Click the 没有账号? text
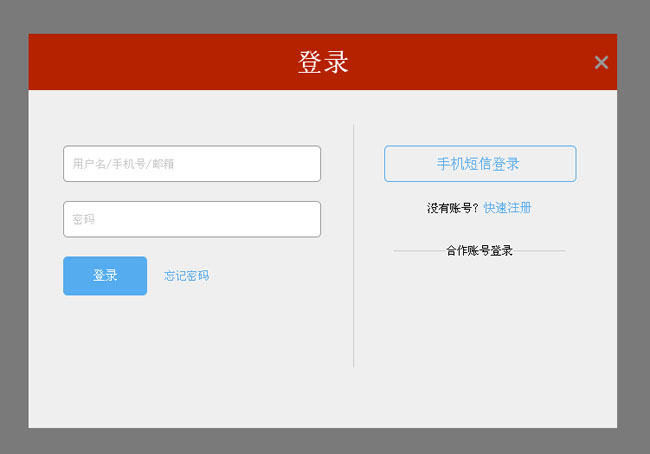The height and width of the screenshot is (454, 650). 452,208
